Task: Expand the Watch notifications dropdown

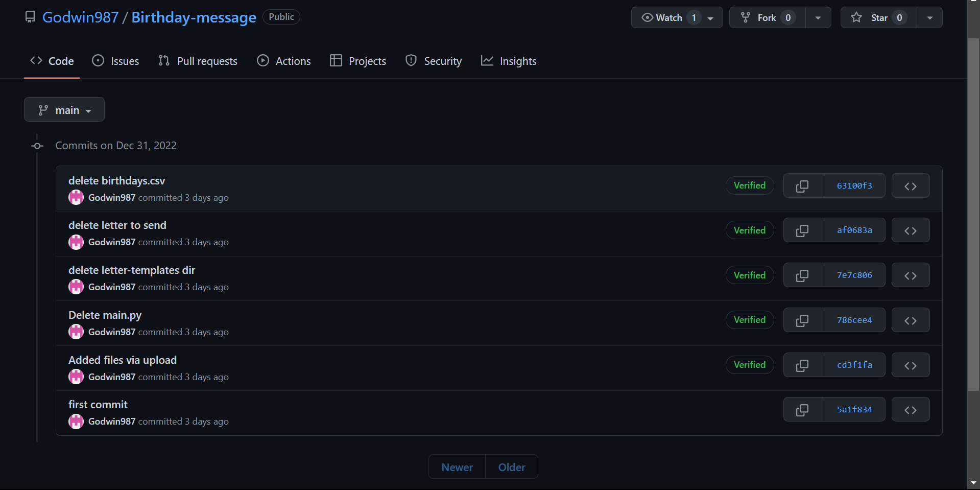Action: coord(677,17)
